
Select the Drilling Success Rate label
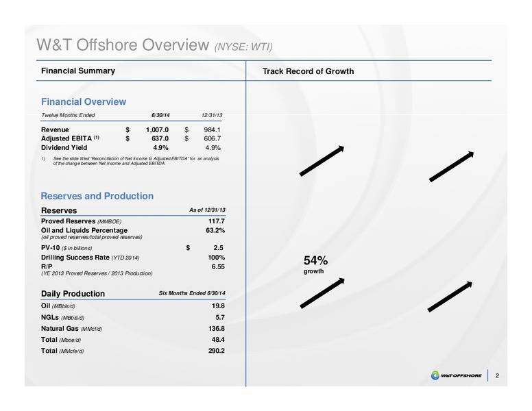pyautogui.click(x=90, y=258)
